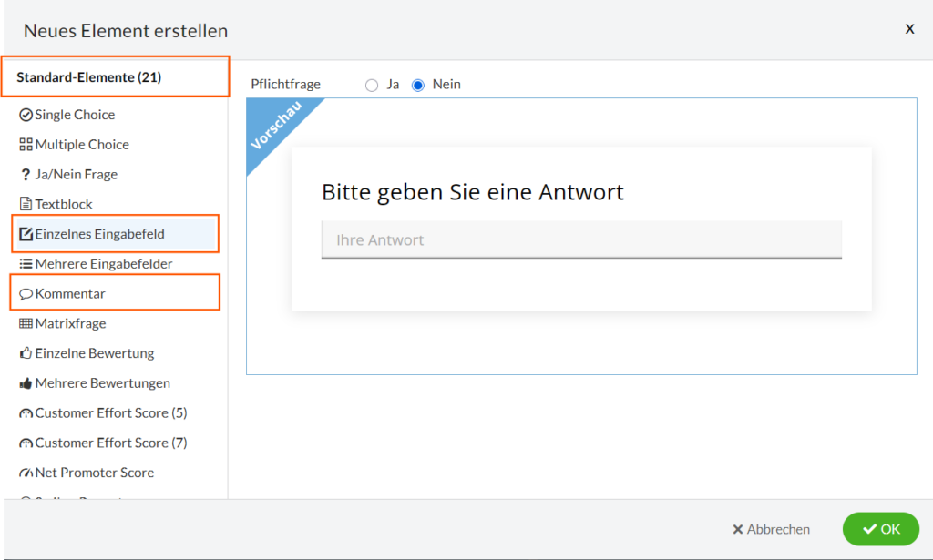The width and height of the screenshot is (933, 560).
Task: Collapse the Standard-Elemente (21) section
Action: [89, 77]
